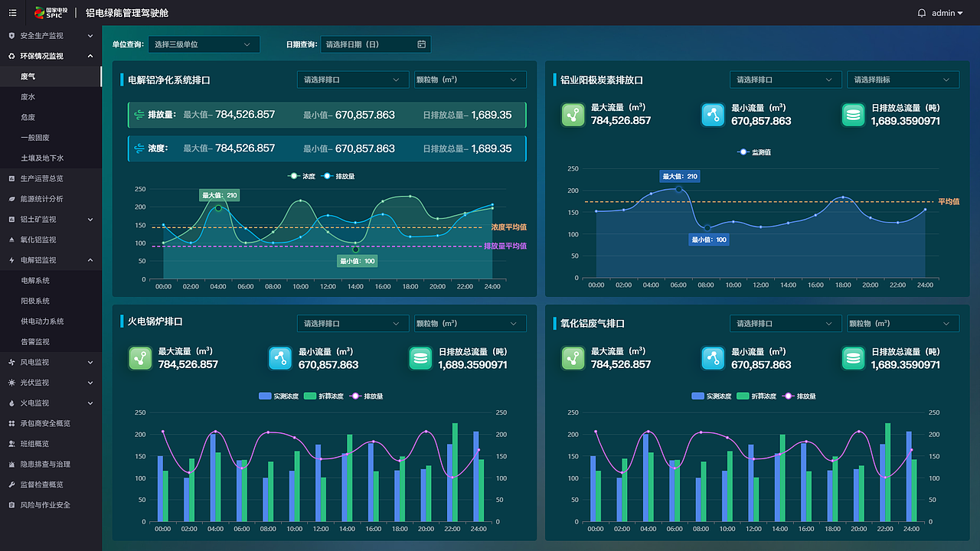Image resolution: width=980 pixels, height=551 pixels.
Task: Toggle the hamburger sidebar menu icon
Action: click(x=12, y=13)
